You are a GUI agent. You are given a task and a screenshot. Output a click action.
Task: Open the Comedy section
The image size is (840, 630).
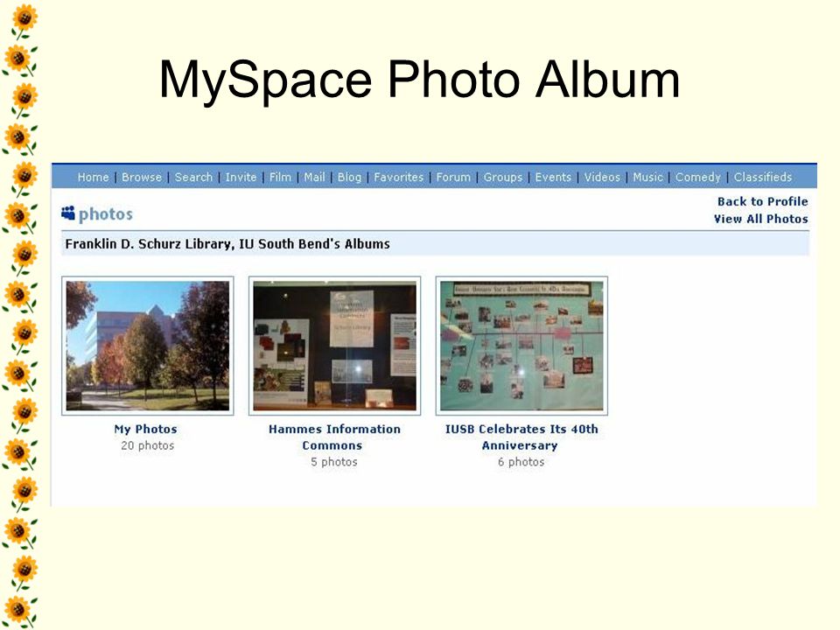697,178
